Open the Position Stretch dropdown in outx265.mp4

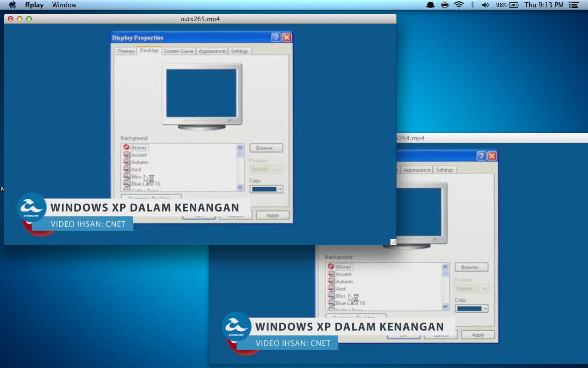pos(266,169)
